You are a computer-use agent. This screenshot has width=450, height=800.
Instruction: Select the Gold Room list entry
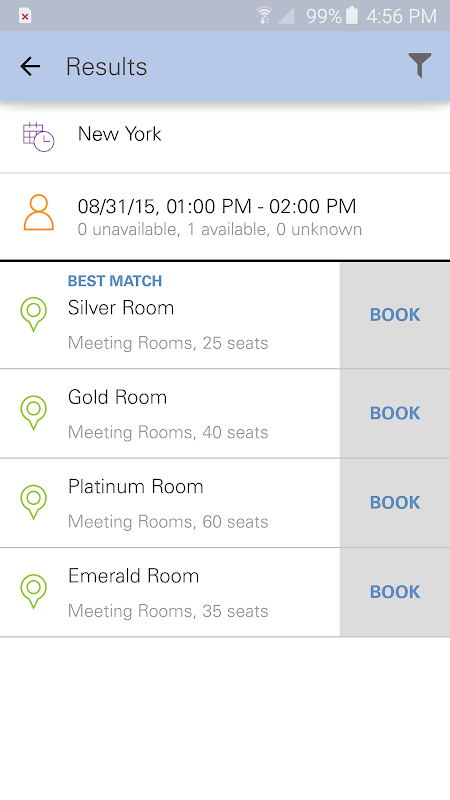click(170, 413)
